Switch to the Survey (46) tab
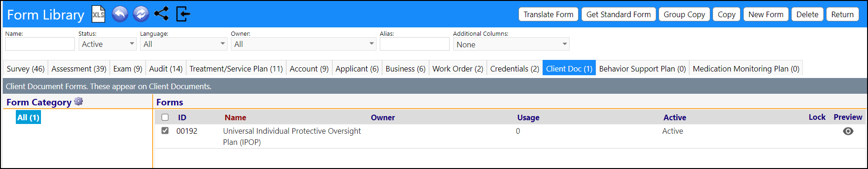Screen dimensions: 868x169 [x=26, y=68]
